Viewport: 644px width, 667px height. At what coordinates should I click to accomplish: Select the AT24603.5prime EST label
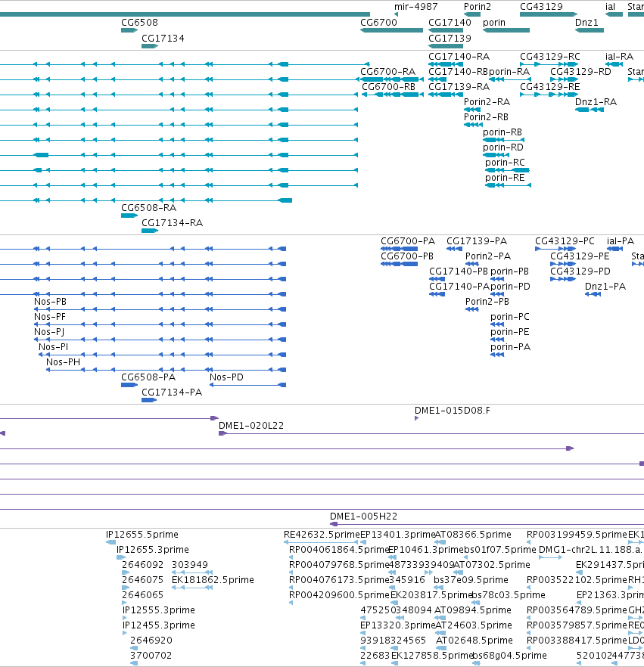coord(473,625)
